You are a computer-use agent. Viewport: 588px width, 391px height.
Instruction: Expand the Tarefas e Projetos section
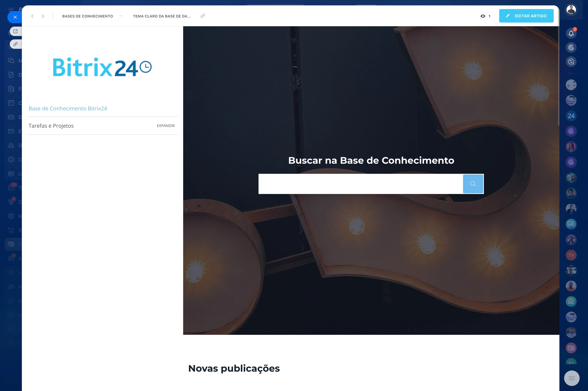click(166, 126)
